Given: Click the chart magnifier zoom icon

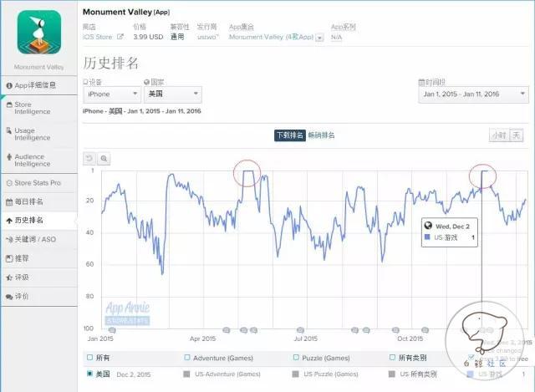Looking at the screenshot, I should [x=104, y=158].
